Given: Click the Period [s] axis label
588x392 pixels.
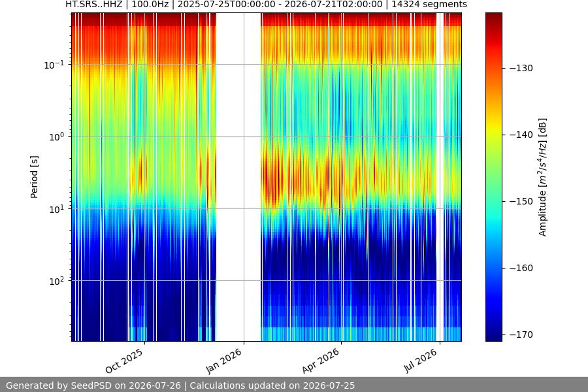Looking at the screenshot, I should 34,177.
